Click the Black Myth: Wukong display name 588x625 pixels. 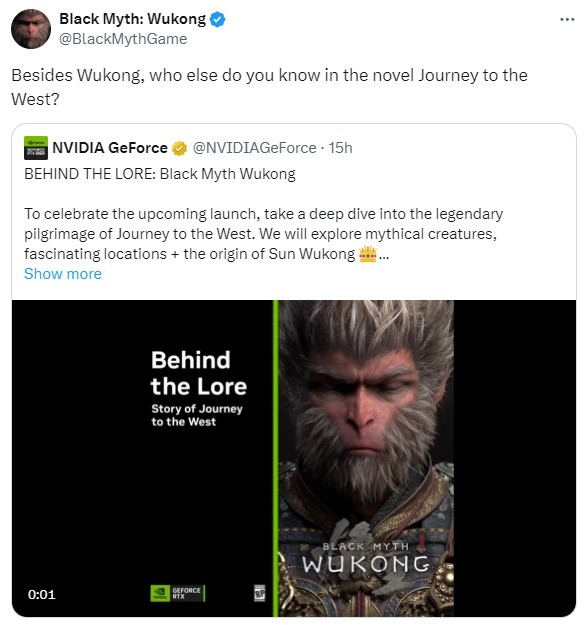[132, 19]
